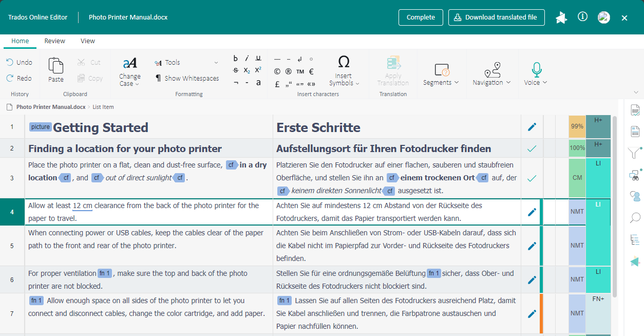
Task: Click the 99% match score cell
Action: [x=577, y=126]
